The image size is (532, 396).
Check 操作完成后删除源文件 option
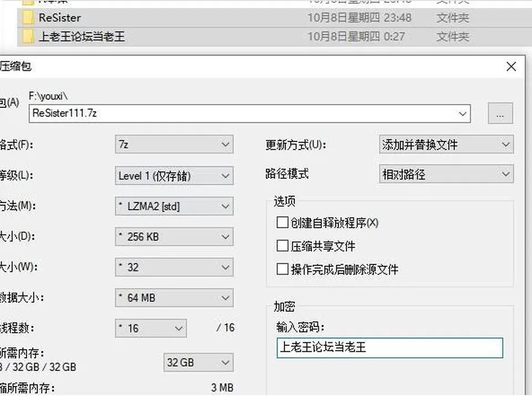(x=282, y=269)
